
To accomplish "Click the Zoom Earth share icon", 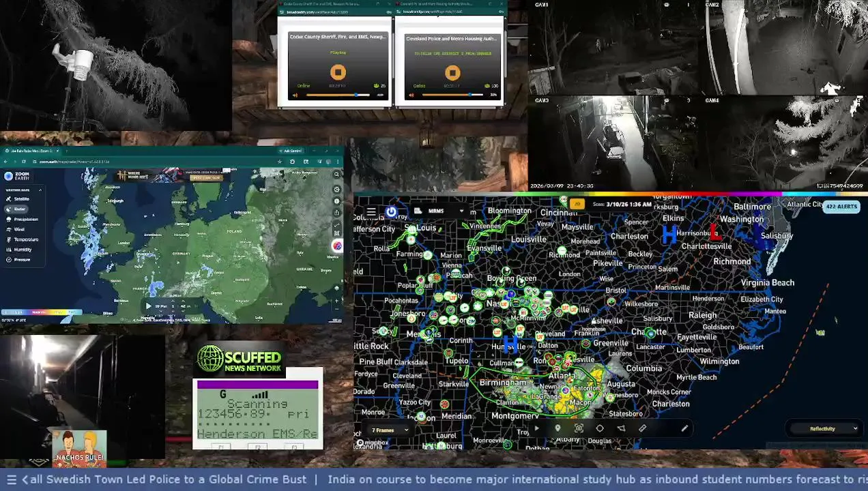I will click(x=336, y=214).
